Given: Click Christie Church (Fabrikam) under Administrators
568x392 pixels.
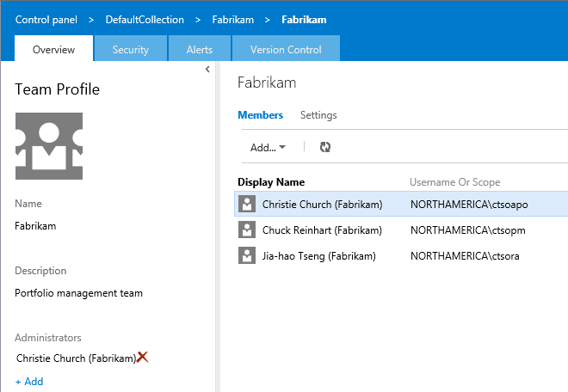Looking at the screenshot, I should (76, 358).
